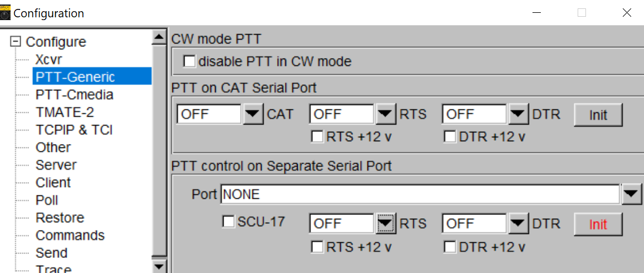The height and width of the screenshot is (273, 644).
Task: Check RTS +12 v for CAT port
Action: (x=317, y=137)
